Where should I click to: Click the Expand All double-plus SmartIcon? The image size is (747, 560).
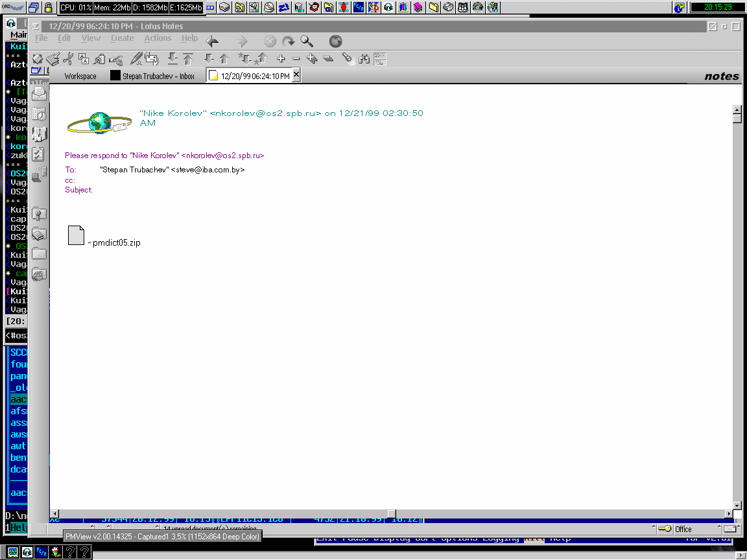312,58
